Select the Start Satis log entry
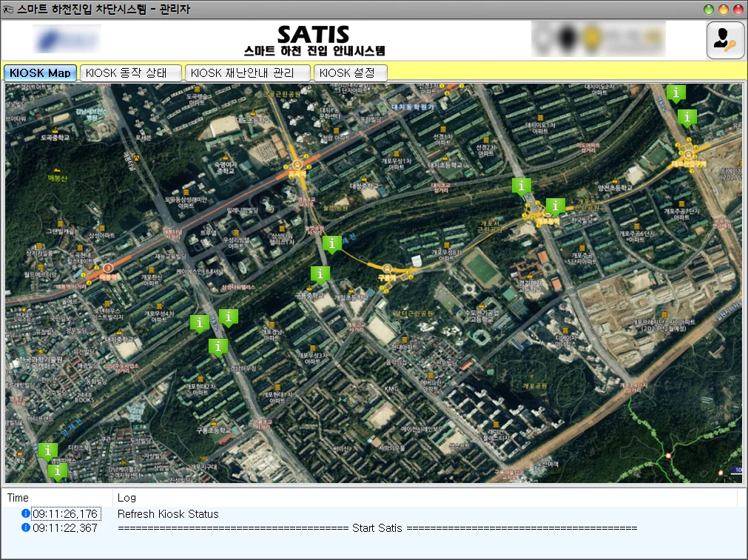Viewport: 748px width, 560px height. (377, 528)
